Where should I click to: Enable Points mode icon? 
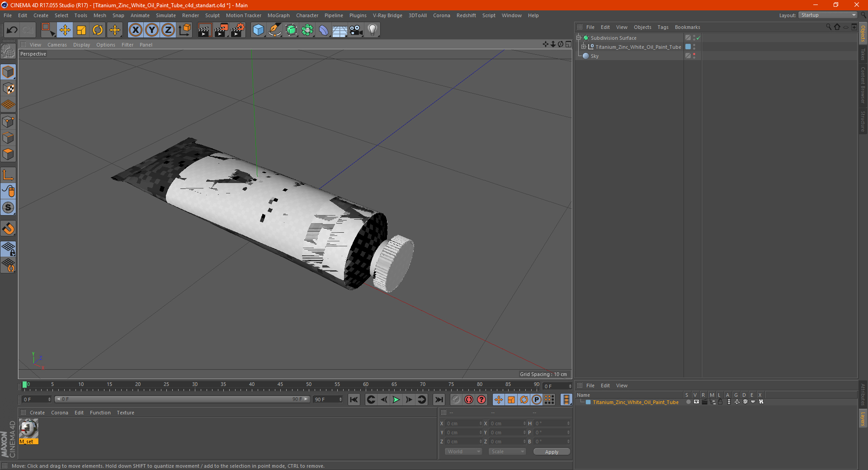pyautogui.click(x=8, y=122)
